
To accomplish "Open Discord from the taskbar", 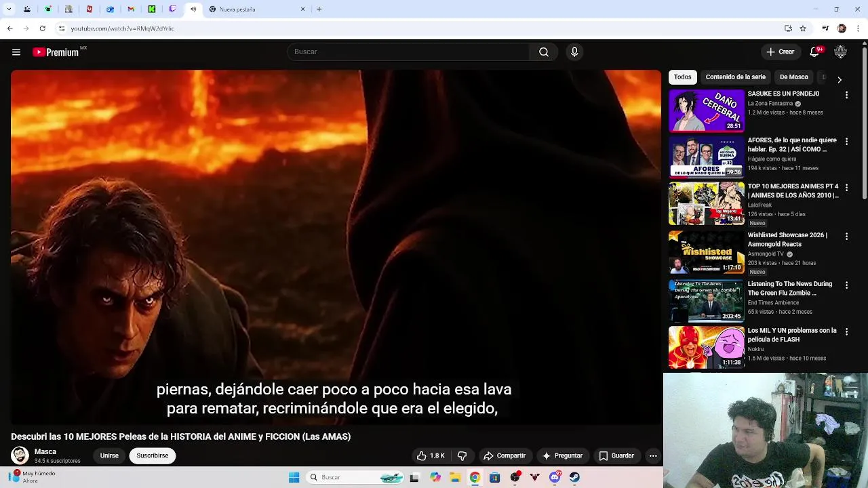I will click(x=555, y=478).
